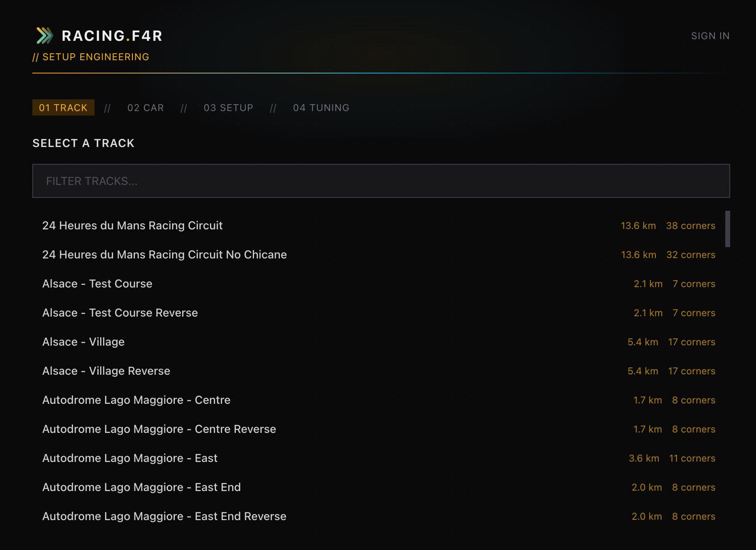Click the Filter Tracks search field
756x550 pixels.
coord(380,181)
